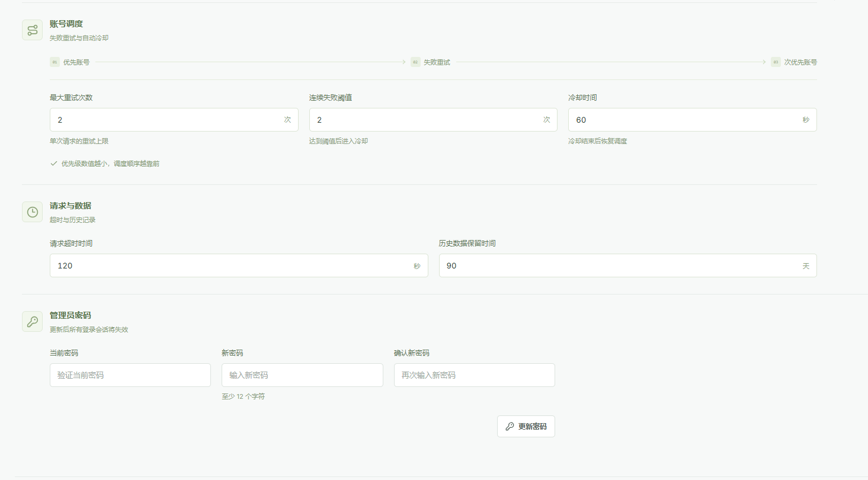Image resolution: width=868 pixels, height=480 pixels.
Task: Click the 更新后所有登录会话将失效 warning text
Action: coord(89,329)
